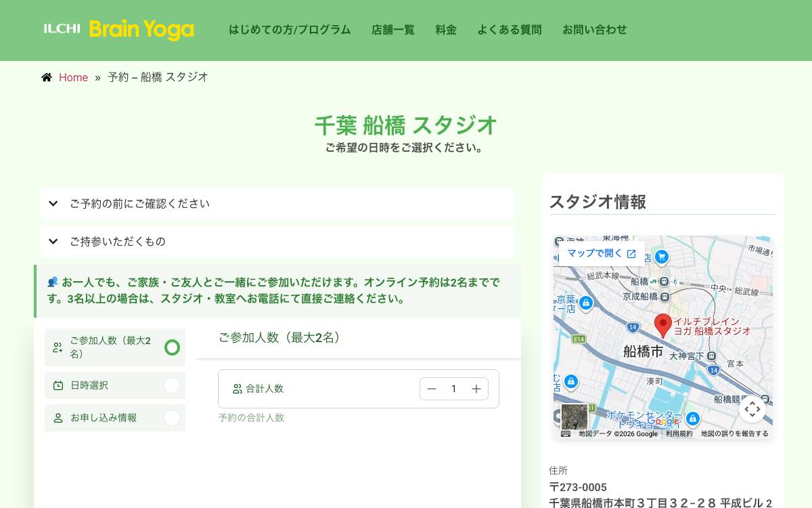Open はじめての方/プログラム menu
The width and height of the screenshot is (812, 508).
290,30
